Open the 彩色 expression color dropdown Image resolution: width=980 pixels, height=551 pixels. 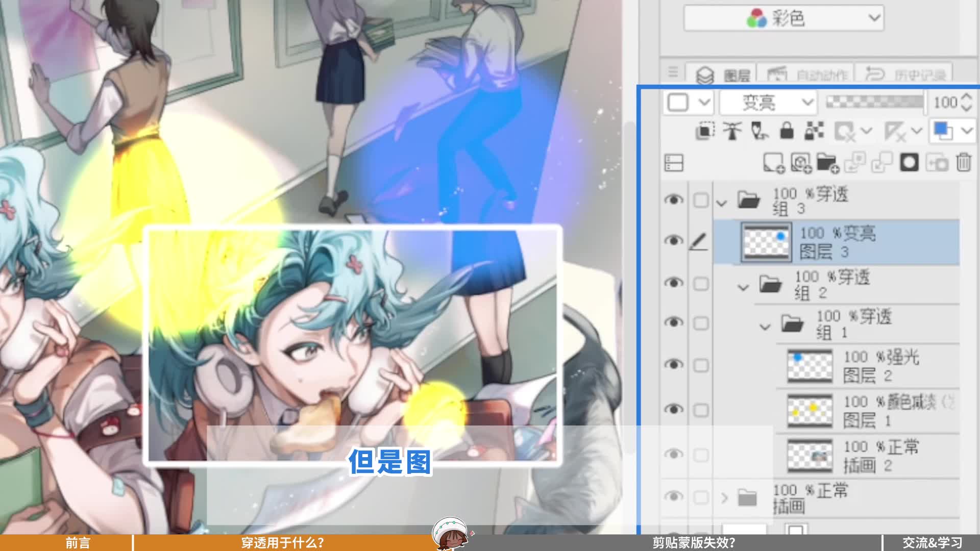click(x=784, y=19)
